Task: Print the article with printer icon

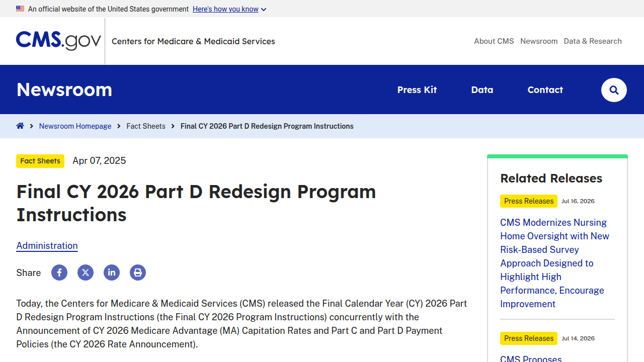Action: (138, 273)
